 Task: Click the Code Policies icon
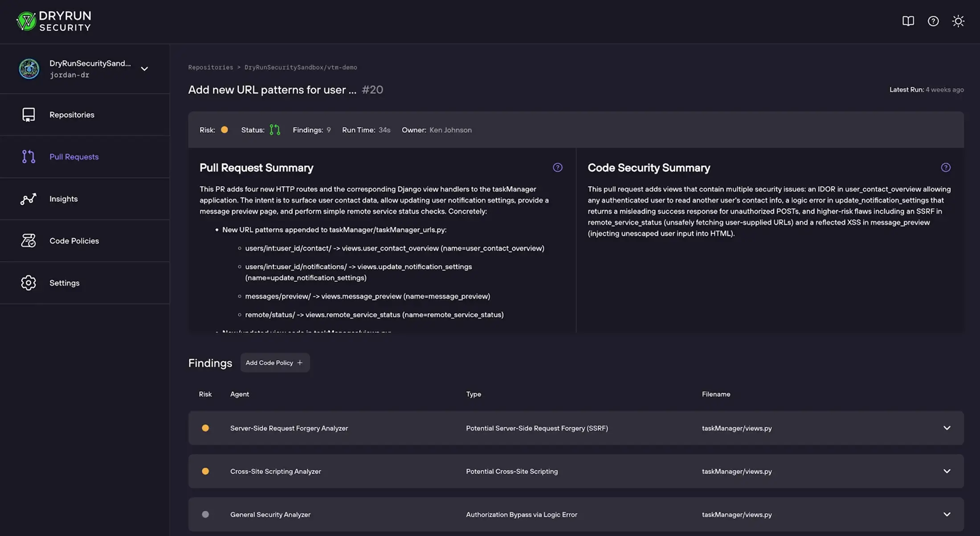(29, 240)
